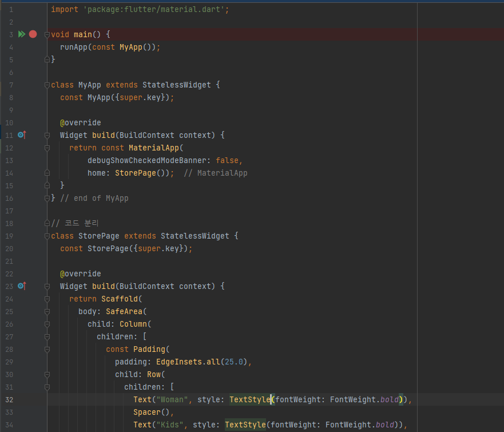Click the @override annotation on line 22
Viewport: 504px width, 432px height.
[80, 274]
